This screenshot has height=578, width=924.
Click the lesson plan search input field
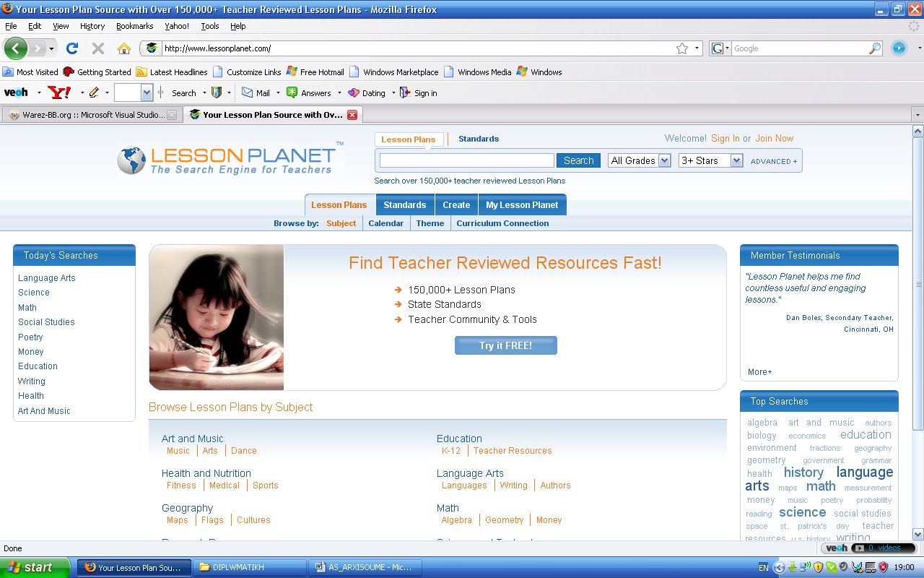(x=467, y=160)
